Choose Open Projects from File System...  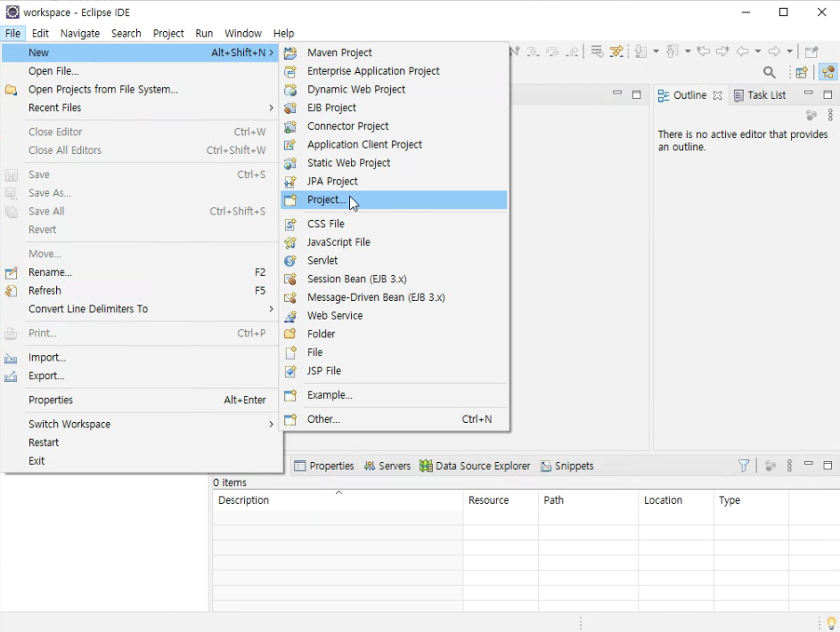141,89
